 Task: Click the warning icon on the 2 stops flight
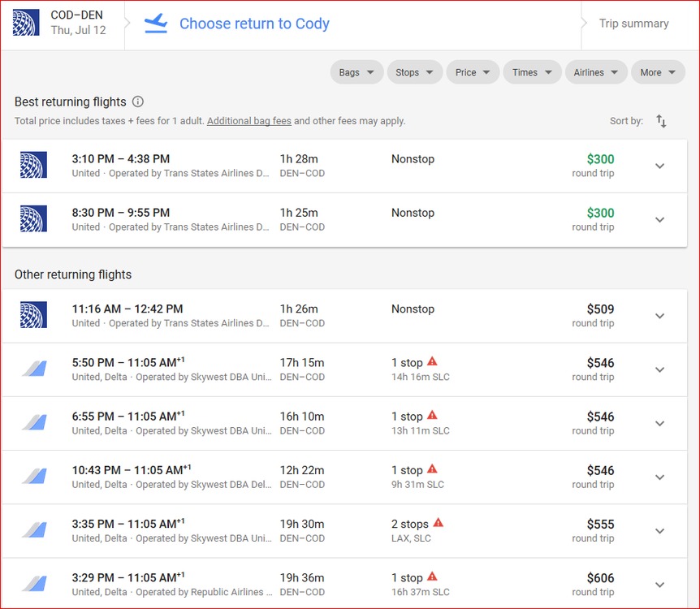coord(438,524)
